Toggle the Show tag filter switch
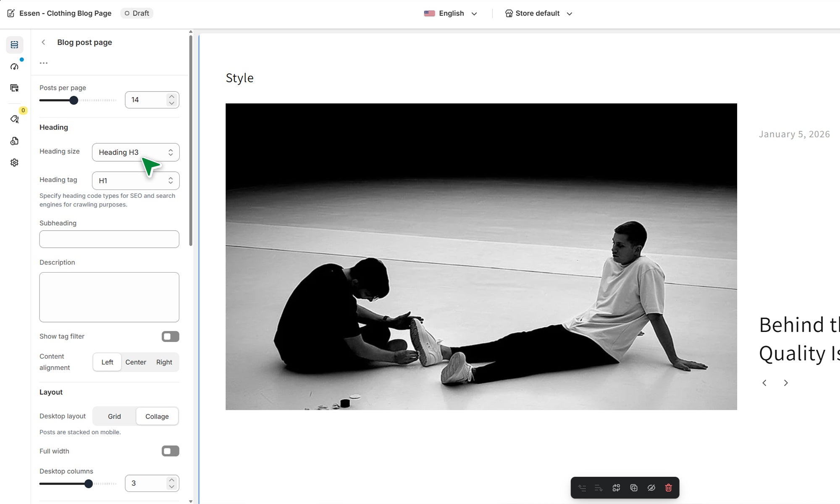Image resolution: width=840 pixels, height=504 pixels. pos(170,336)
